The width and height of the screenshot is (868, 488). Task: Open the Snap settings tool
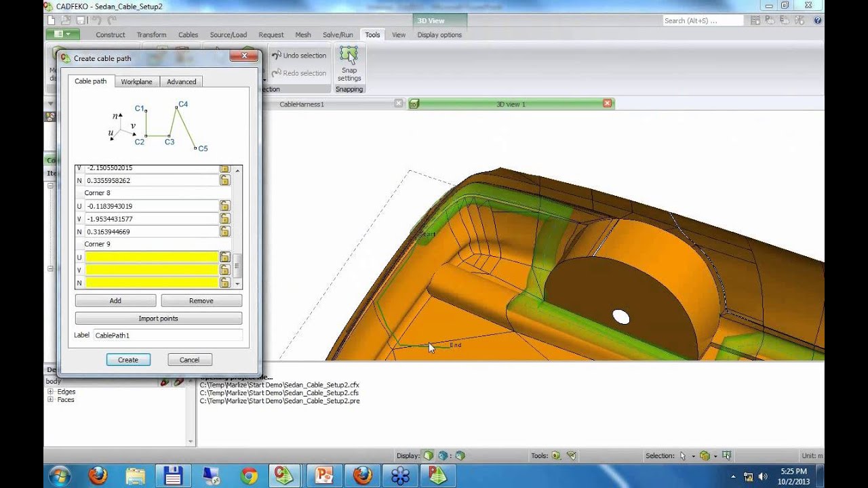(349, 64)
